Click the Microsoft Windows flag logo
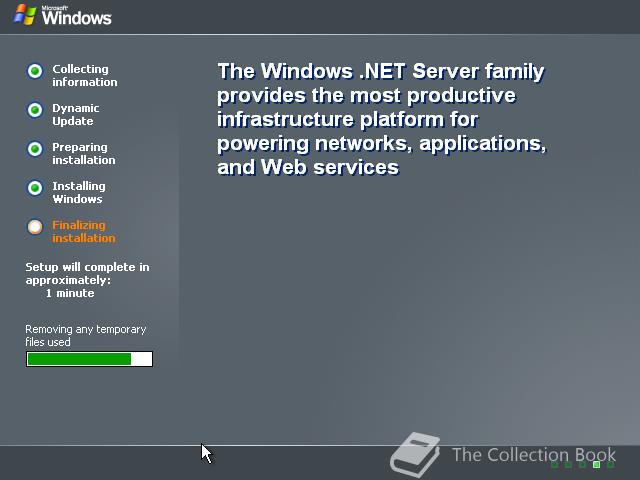640x480 pixels. (24, 15)
